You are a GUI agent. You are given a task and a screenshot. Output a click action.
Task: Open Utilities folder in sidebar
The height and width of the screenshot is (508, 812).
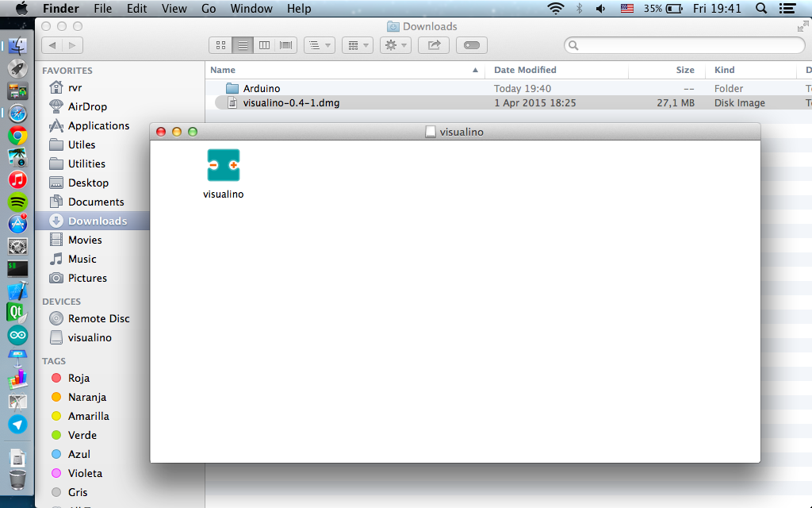(x=86, y=164)
